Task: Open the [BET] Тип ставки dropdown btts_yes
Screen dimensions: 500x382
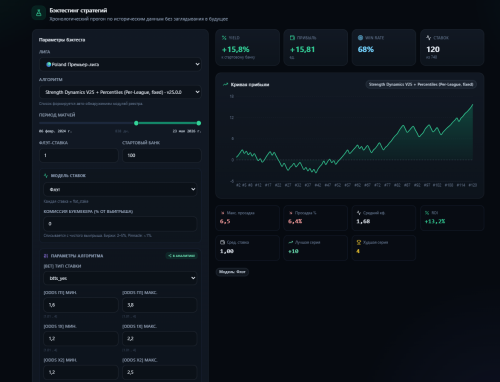Action: click(x=120, y=278)
